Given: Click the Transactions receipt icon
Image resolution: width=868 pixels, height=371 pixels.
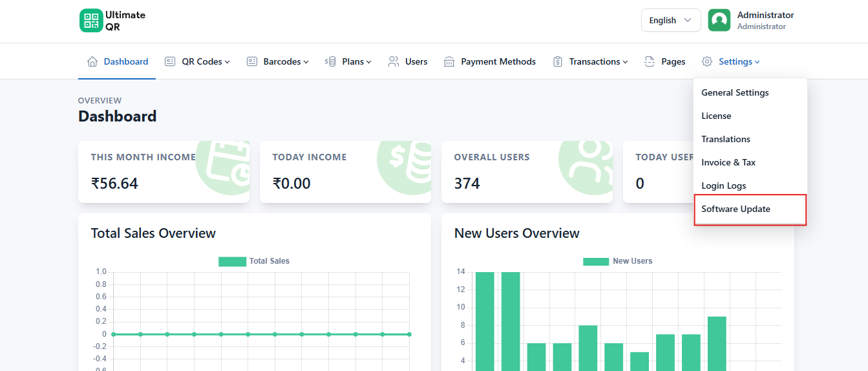Looking at the screenshot, I should 558,61.
